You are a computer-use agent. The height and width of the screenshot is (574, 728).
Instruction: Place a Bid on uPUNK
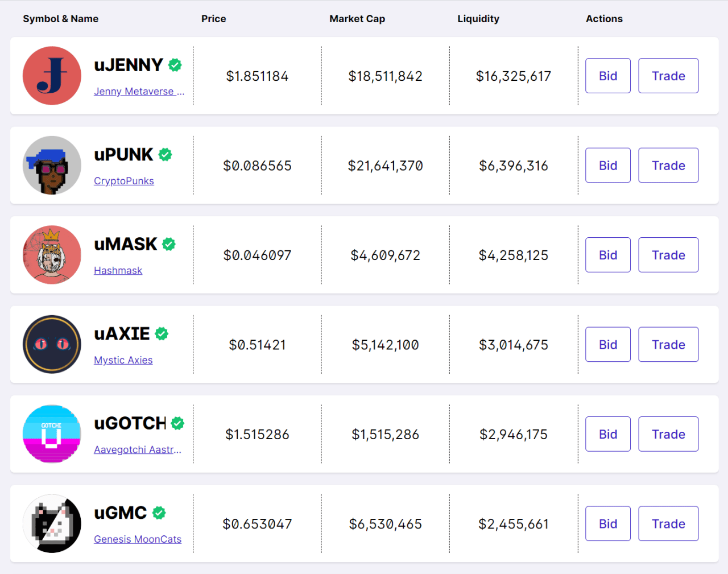[608, 166]
